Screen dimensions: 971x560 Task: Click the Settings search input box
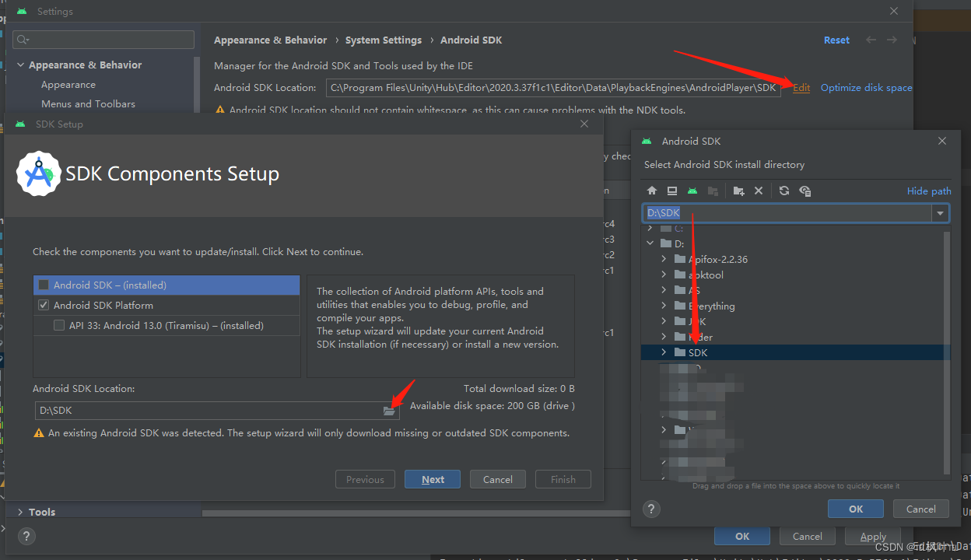103,40
